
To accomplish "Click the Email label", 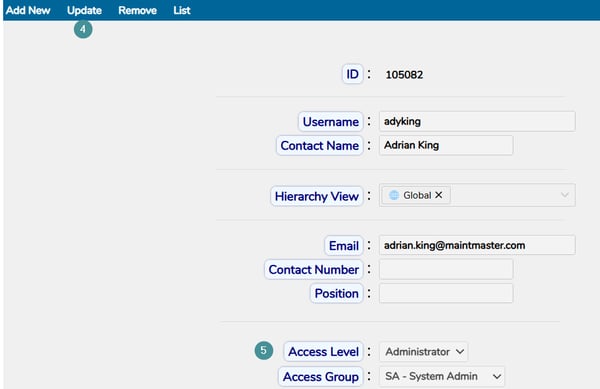I will tap(344, 246).
